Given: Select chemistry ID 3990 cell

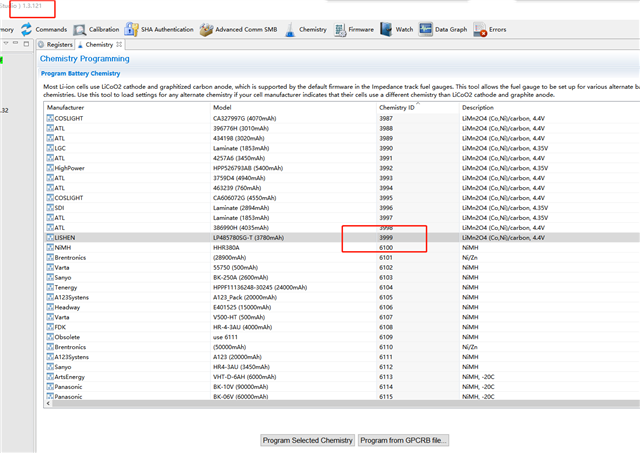Looking at the screenshot, I should (386, 148).
